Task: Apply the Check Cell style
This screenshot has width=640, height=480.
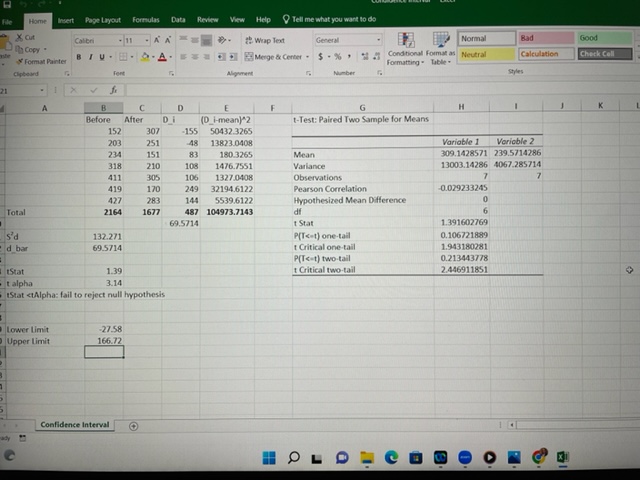Action: [605, 53]
